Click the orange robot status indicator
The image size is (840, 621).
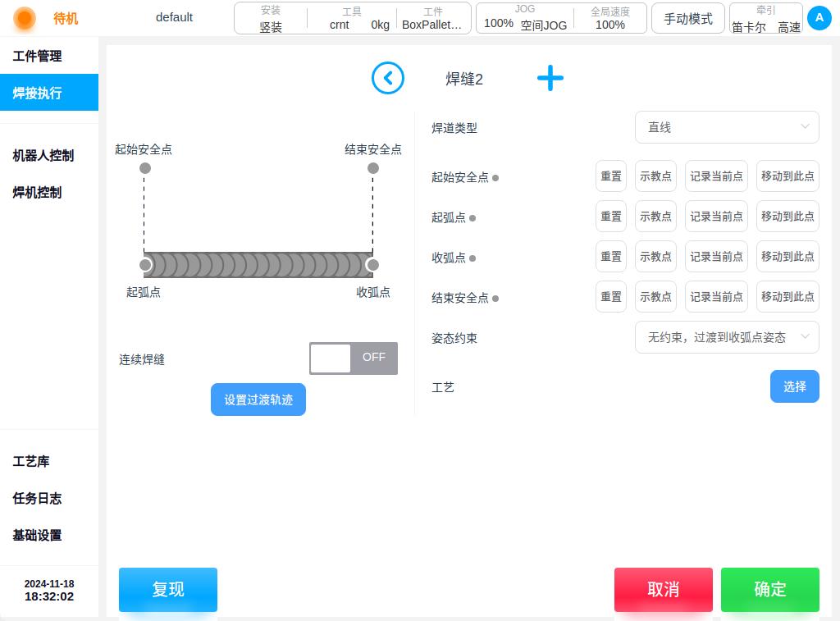point(24,18)
